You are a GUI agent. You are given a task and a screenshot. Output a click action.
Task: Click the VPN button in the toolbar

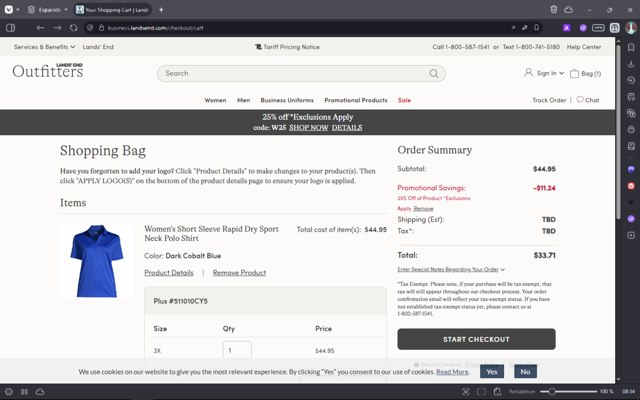(598, 28)
